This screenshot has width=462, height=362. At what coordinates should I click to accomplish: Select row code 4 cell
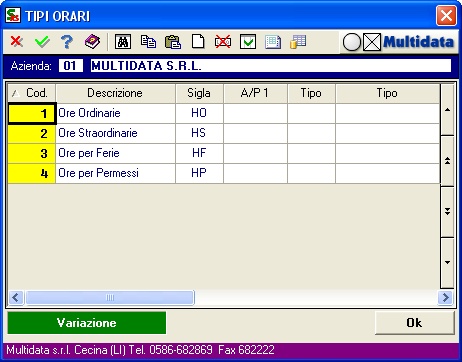(32, 174)
